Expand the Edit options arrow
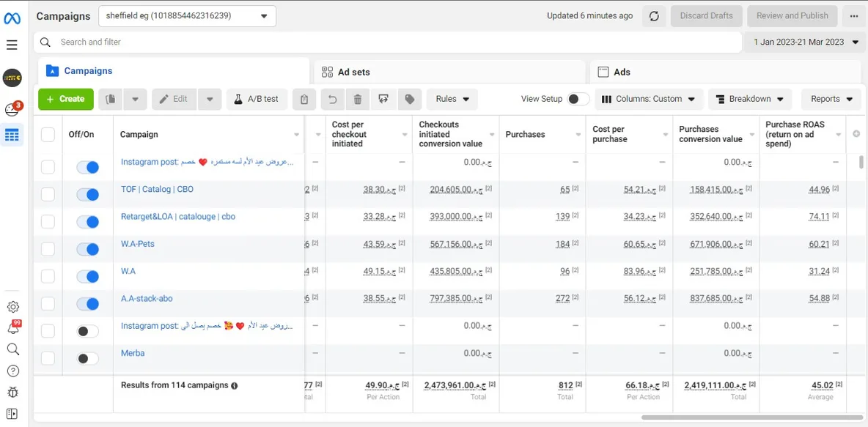This screenshot has width=868, height=427. point(210,99)
